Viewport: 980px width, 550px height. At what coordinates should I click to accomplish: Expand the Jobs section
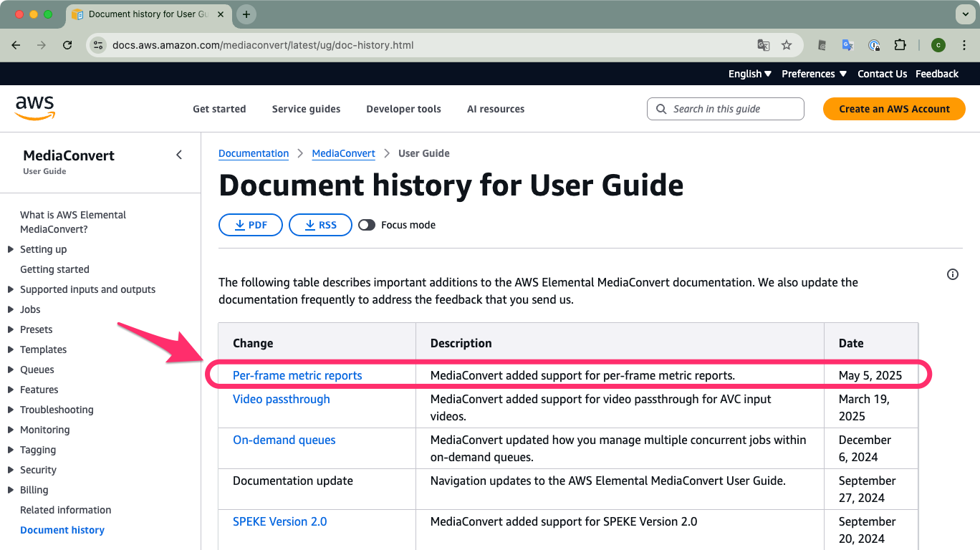[10, 309]
